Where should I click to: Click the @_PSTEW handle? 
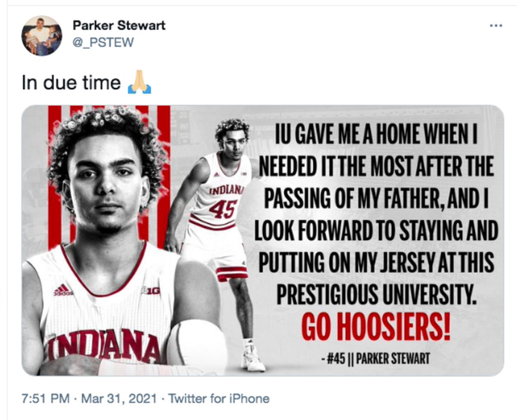click(103, 42)
